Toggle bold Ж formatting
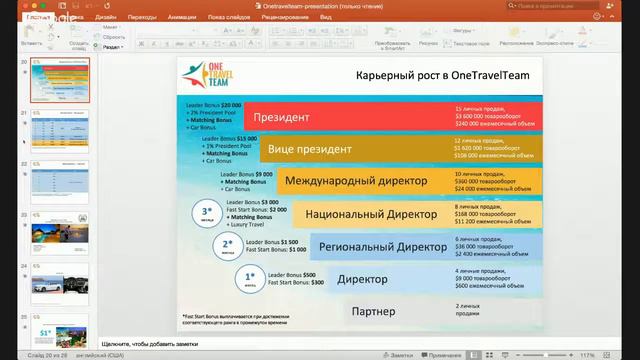Screen dimensions: 640x360 coord(141,44)
